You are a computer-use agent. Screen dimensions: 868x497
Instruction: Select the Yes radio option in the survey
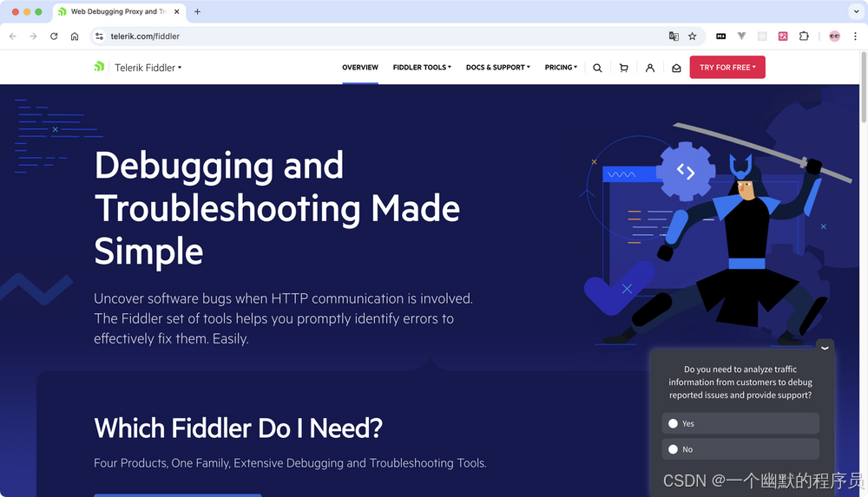pos(740,423)
